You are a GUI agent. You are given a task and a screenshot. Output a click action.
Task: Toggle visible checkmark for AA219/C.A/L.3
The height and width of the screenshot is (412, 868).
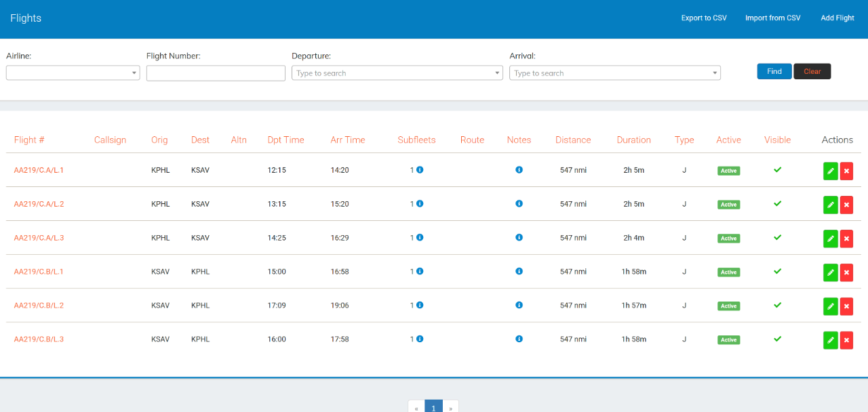pyautogui.click(x=777, y=238)
